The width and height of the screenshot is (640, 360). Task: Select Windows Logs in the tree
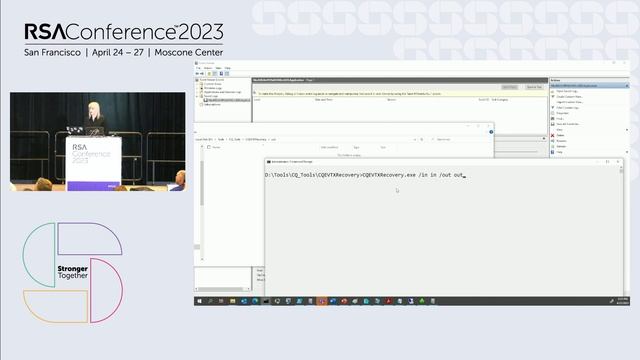click(x=212, y=88)
